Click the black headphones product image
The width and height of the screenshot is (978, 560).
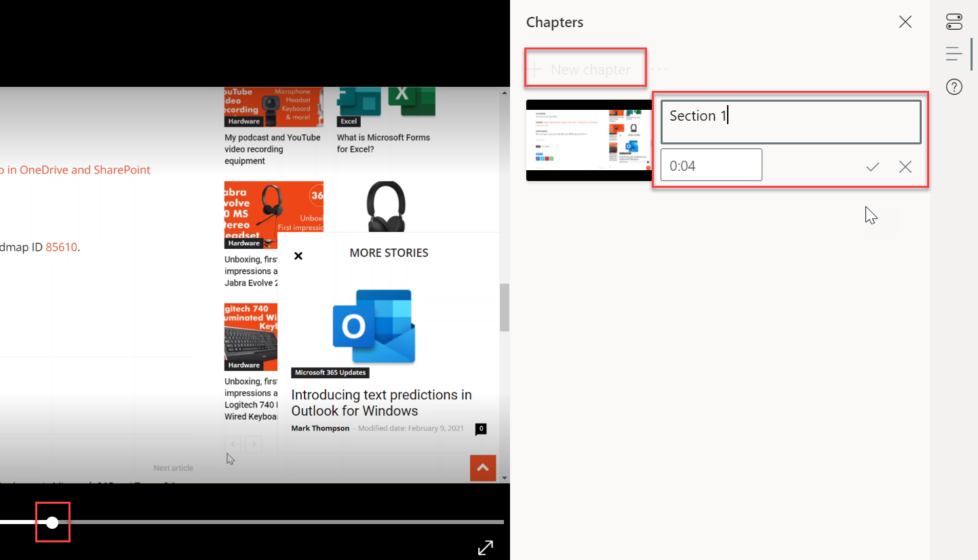[385, 207]
